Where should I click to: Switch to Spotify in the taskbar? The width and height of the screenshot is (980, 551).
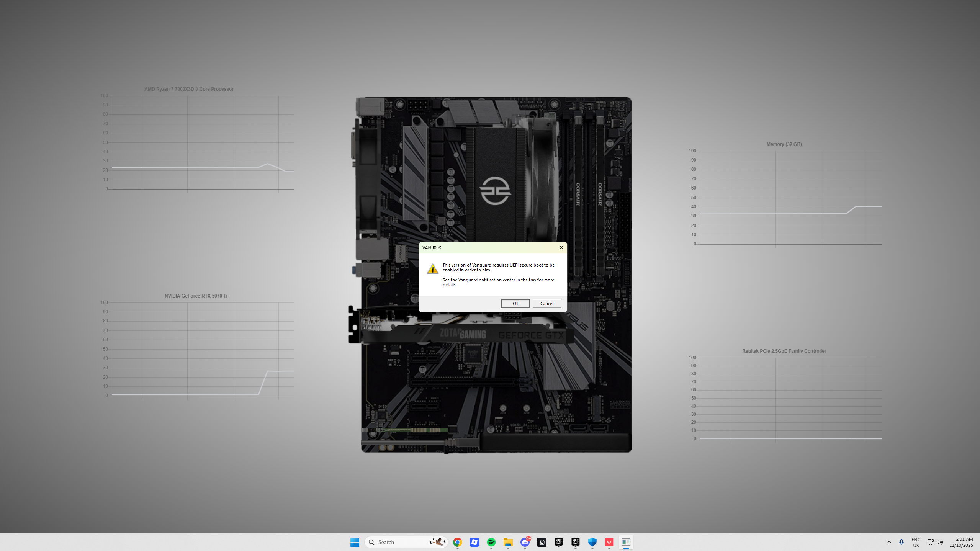[x=491, y=542]
